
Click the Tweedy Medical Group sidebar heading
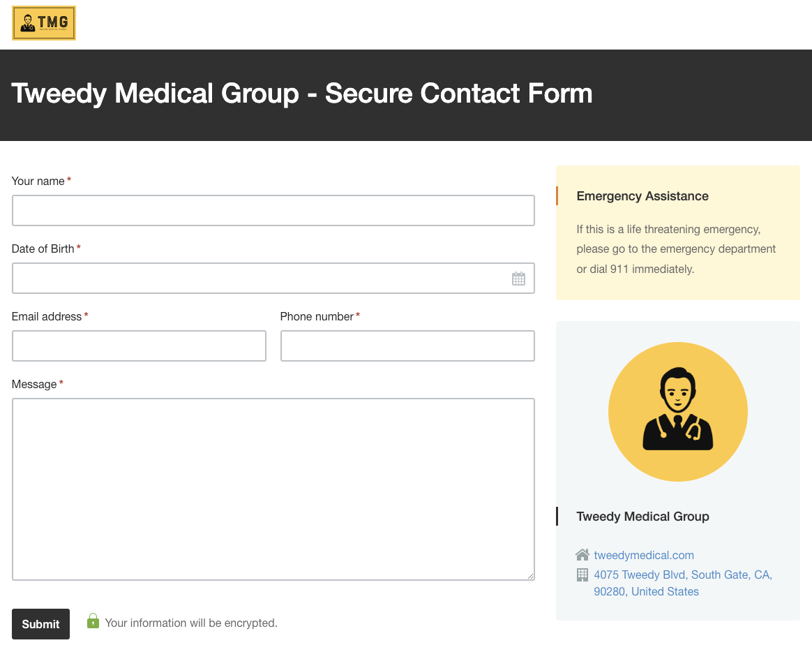tap(642, 517)
